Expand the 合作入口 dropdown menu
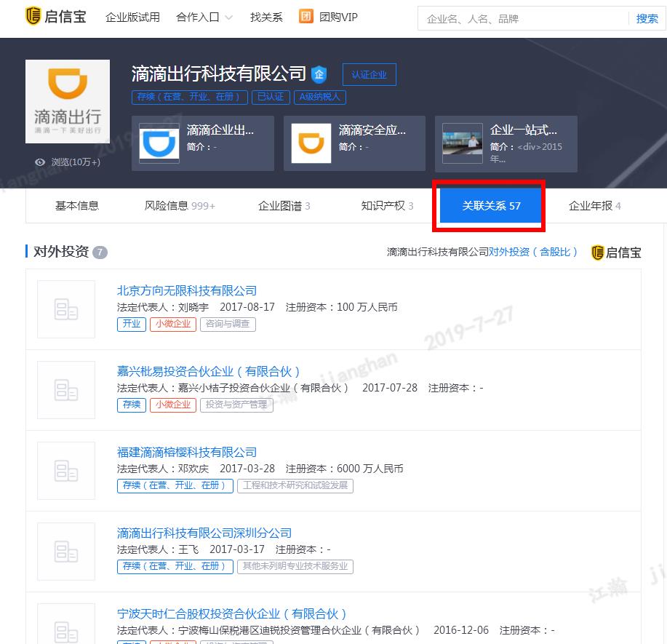 pyautogui.click(x=204, y=17)
